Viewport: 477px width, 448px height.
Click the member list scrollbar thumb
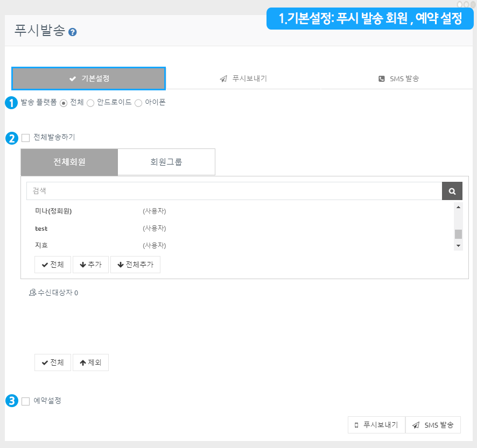pyautogui.click(x=458, y=234)
